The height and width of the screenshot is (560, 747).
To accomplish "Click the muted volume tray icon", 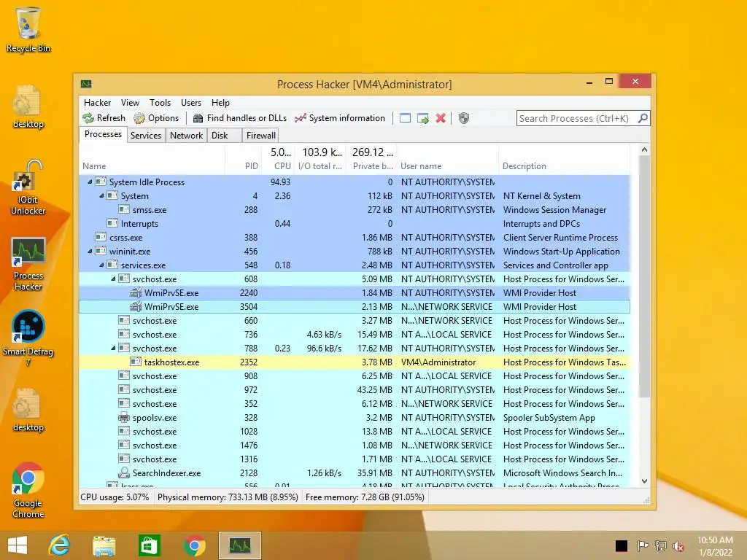I will (678, 545).
